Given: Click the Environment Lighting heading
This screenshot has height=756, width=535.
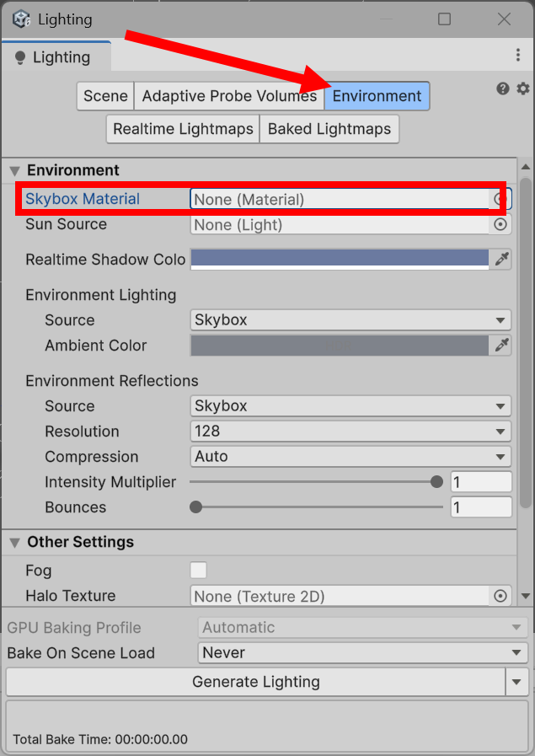Looking at the screenshot, I should [101, 295].
